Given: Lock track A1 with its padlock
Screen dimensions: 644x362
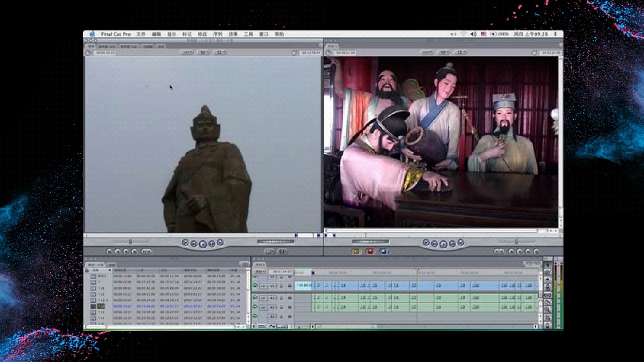Looking at the screenshot, I should [x=281, y=298].
